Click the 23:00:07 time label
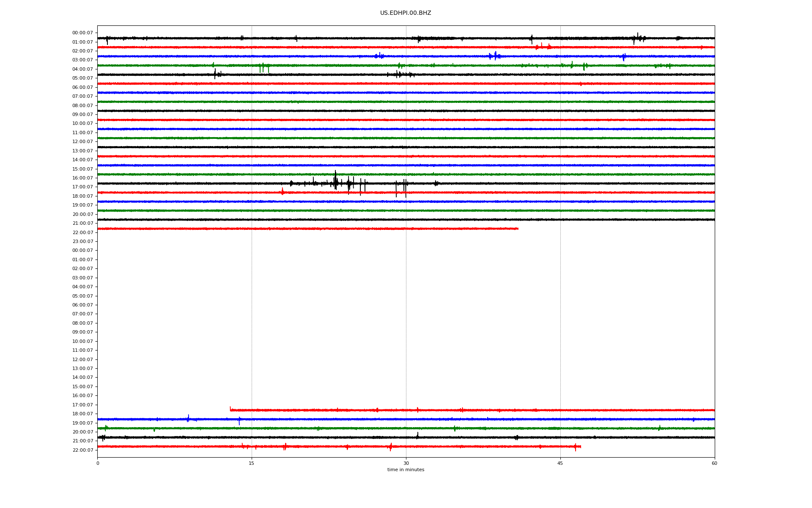 [x=82, y=242]
